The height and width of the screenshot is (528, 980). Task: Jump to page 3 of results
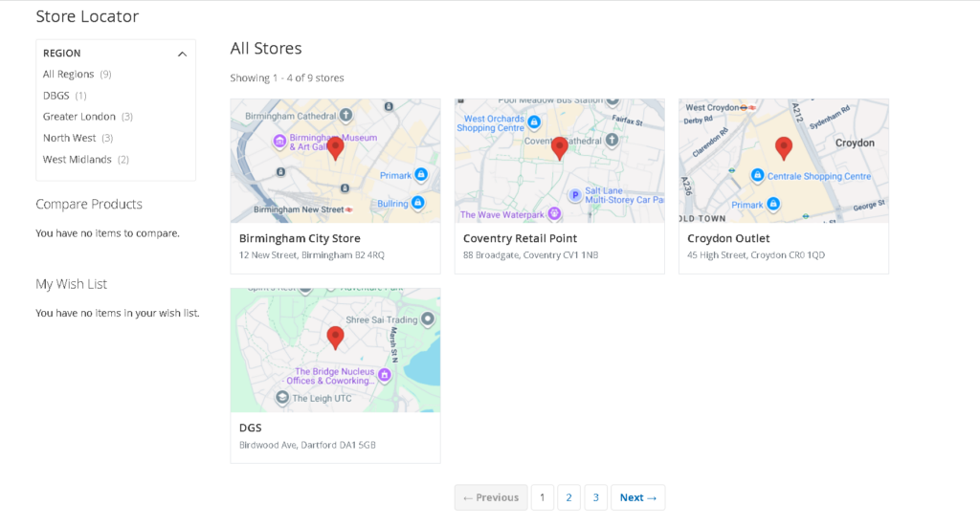click(595, 497)
